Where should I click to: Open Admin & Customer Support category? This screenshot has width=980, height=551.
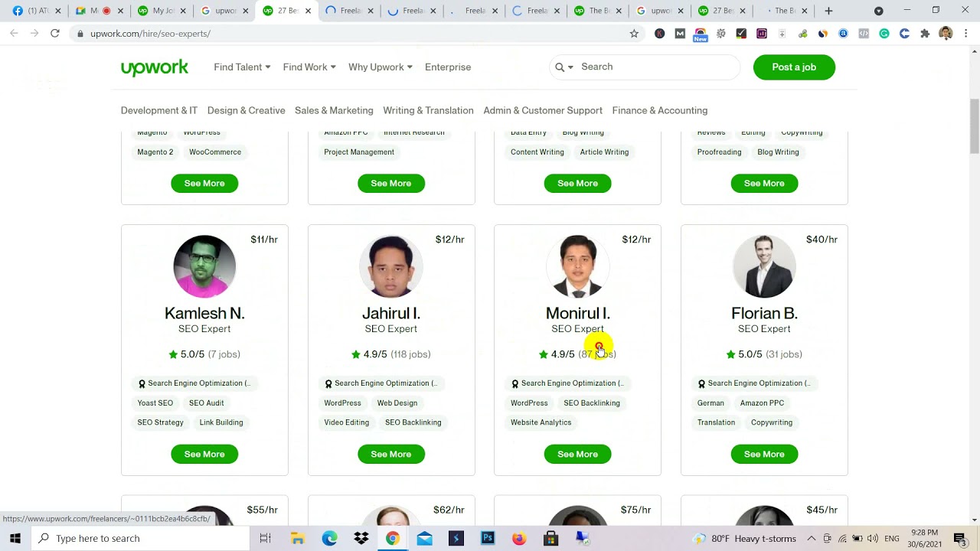pyautogui.click(x=543, y=111)
